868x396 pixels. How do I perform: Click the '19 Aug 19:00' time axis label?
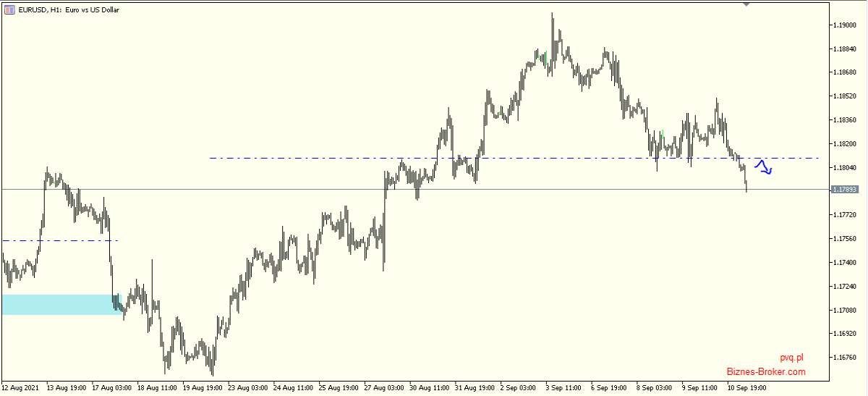[x=203, y=388]
